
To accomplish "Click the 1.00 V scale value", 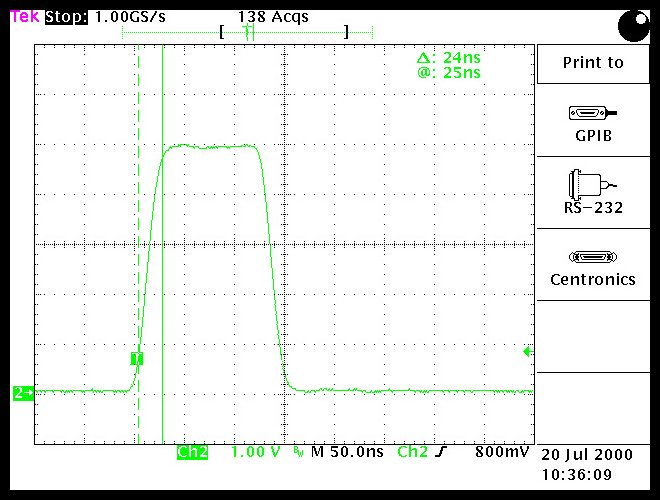I will pyautogui.click(x=255, y=452).
